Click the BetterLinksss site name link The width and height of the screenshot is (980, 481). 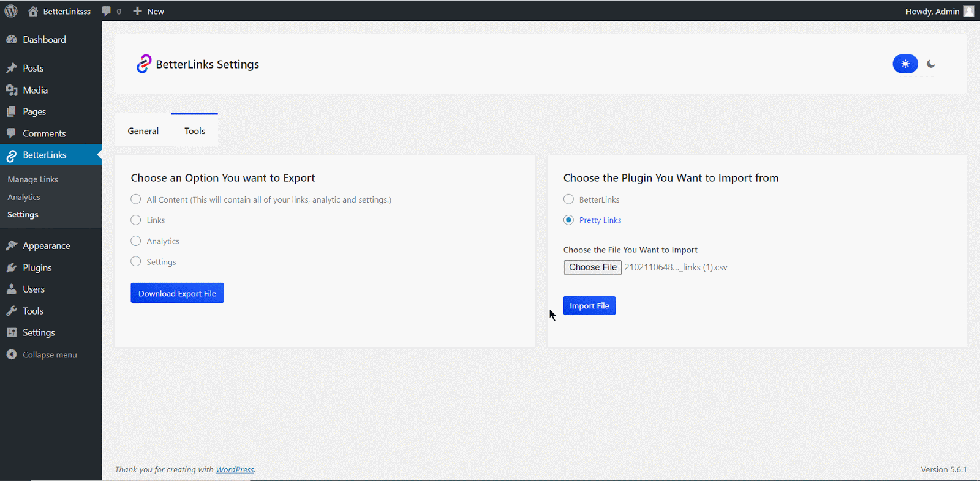pos(67,11)
